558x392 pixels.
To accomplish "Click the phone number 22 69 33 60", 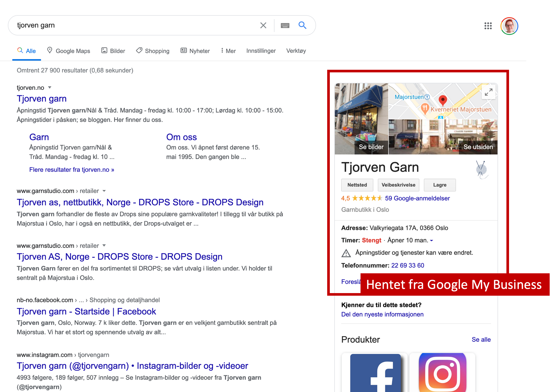I will coord(407,265).
